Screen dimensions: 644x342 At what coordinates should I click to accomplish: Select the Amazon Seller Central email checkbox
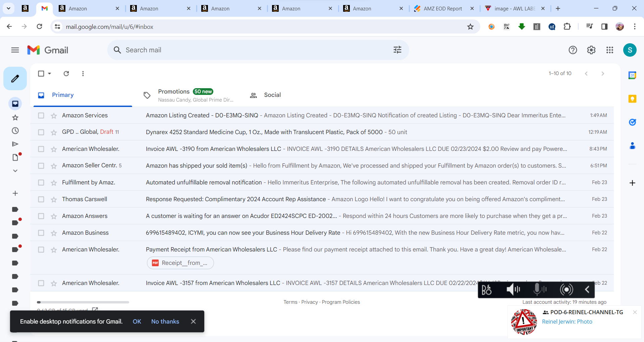(x=41, y=166)
